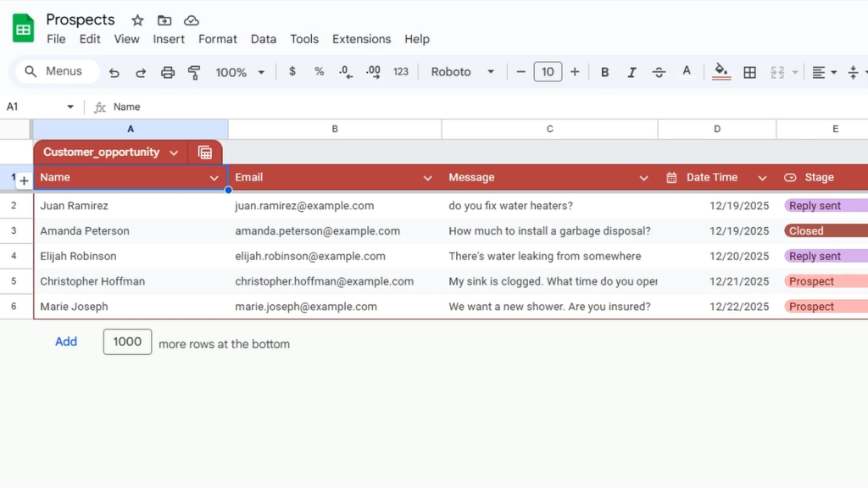Viewport: 868px width, 488px height.
Task: Click Add to append more rows
Action: [x=66, y=341]
